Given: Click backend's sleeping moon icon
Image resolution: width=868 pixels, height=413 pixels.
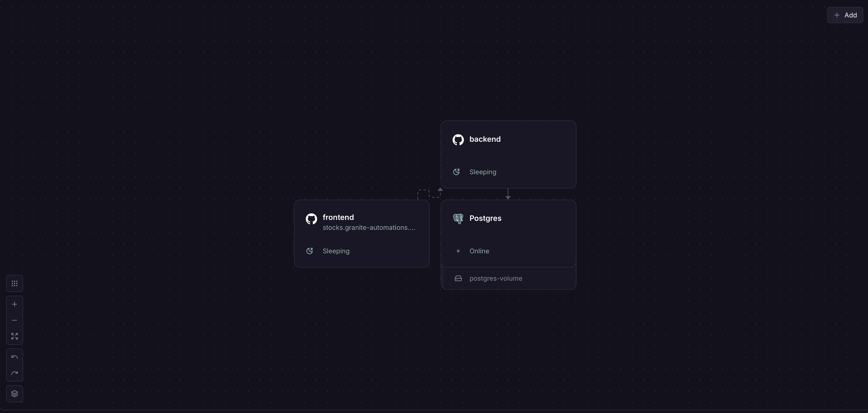Looking at the screenshot, I should tap(457, 172).
